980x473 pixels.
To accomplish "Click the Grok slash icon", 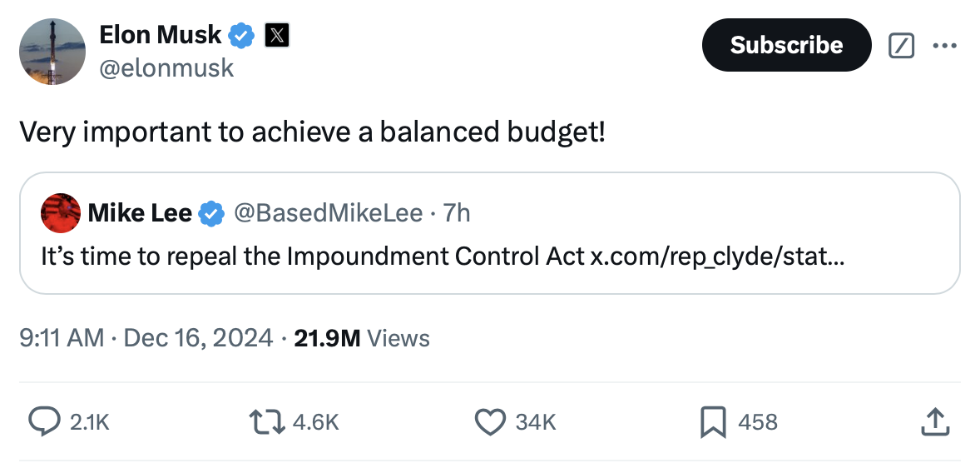I will tap(901, 46).
